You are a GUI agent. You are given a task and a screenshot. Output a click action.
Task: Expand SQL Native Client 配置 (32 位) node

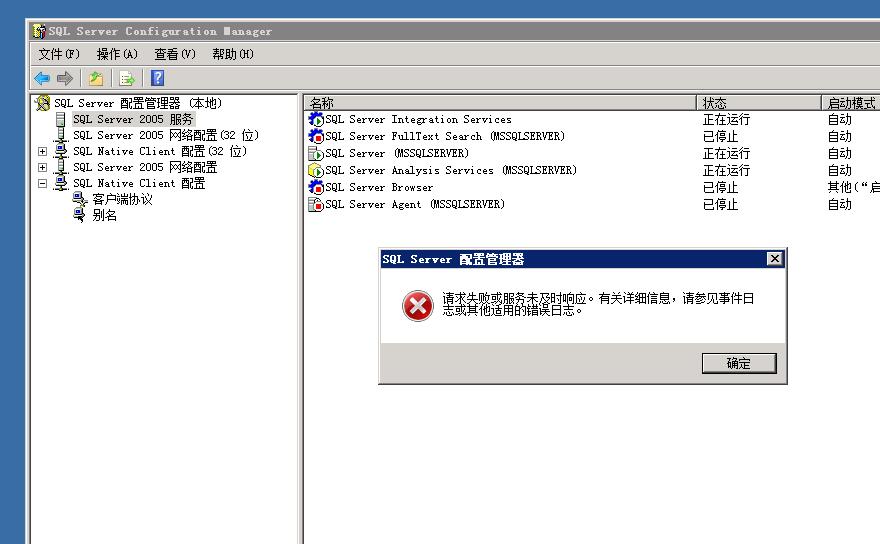pos(42,152)
